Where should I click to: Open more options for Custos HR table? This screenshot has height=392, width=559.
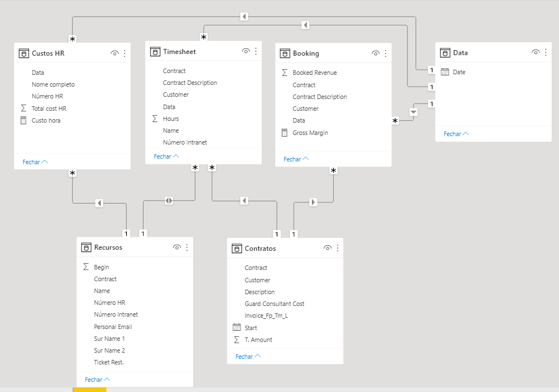click(x=124, y=53)
